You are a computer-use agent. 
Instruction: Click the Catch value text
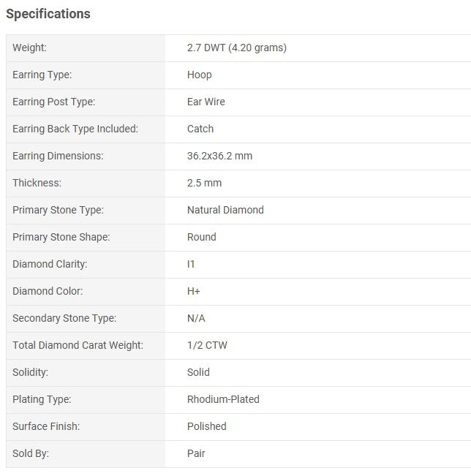point(200,129)
